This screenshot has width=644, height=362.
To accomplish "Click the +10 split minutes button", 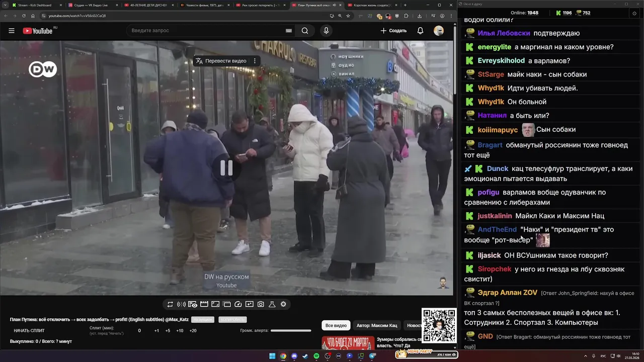I will click(180, 331).
